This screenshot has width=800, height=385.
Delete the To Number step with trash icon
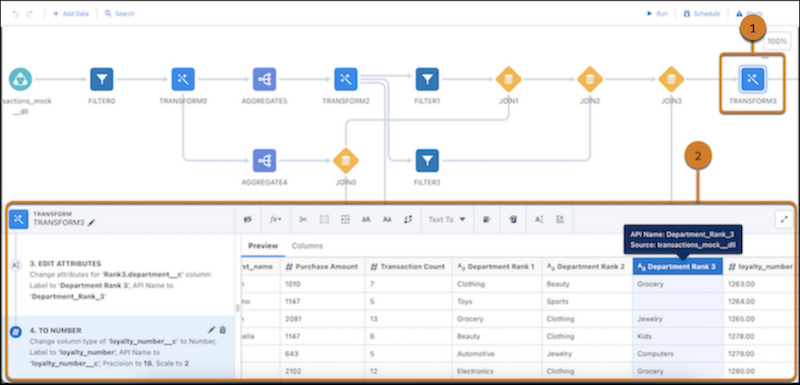point(223,330)
